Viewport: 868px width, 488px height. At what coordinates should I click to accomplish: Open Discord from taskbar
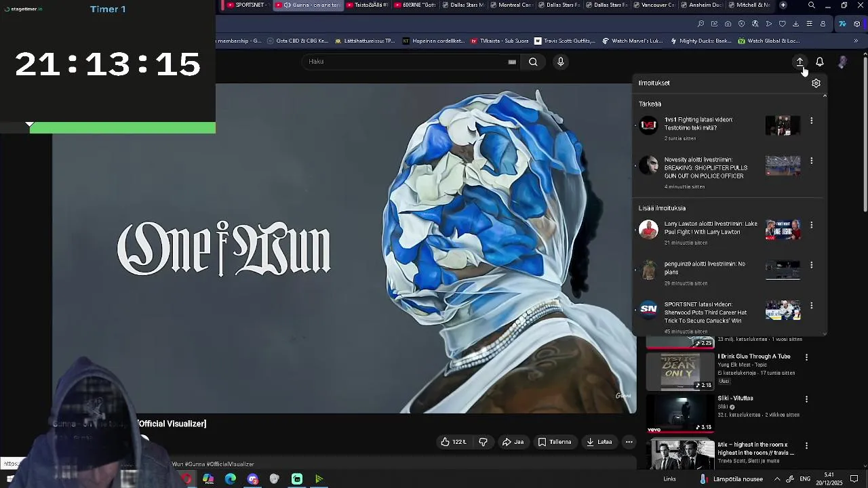tap(253, 479)
